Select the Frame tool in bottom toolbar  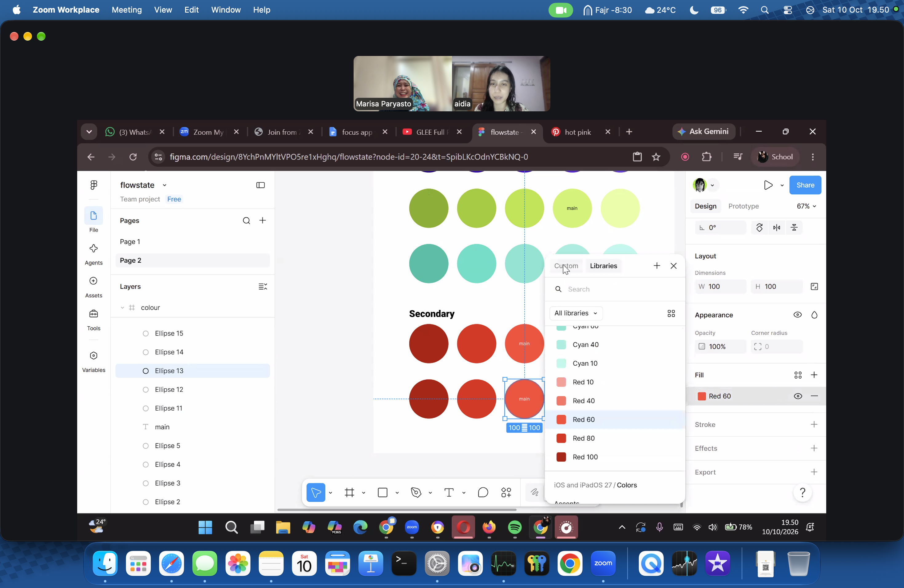point(349,493)
